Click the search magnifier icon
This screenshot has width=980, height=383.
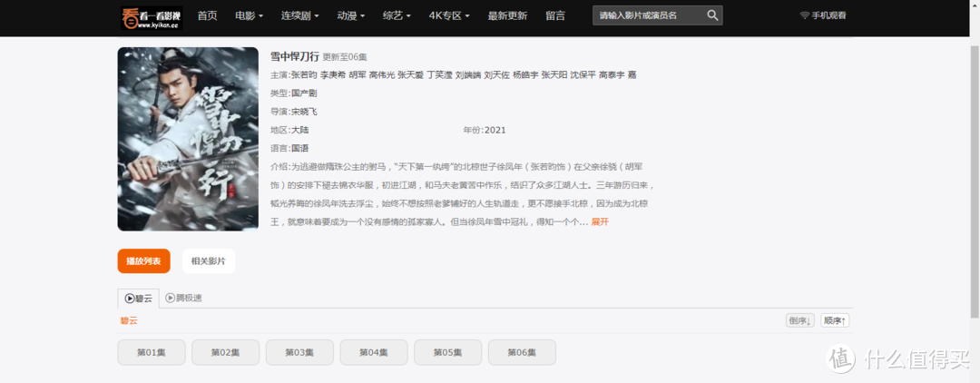pyautogui.click(x=712, y=15)
